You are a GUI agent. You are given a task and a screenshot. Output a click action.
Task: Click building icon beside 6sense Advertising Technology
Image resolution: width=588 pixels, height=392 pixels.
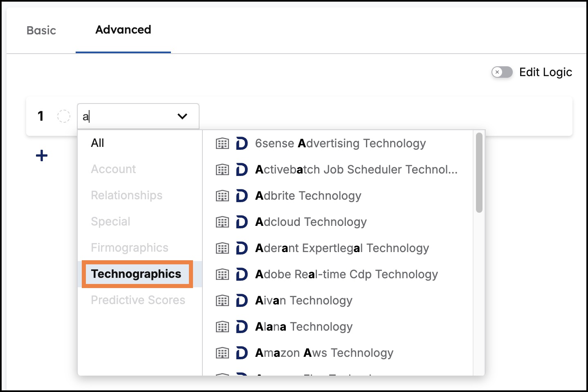coord(222,143)
